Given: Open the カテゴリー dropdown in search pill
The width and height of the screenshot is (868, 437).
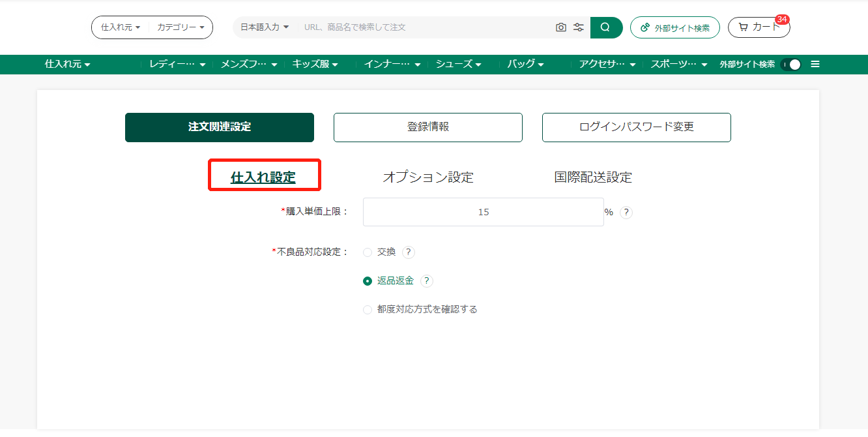Looking at the screenshot, I should point(181,27).
